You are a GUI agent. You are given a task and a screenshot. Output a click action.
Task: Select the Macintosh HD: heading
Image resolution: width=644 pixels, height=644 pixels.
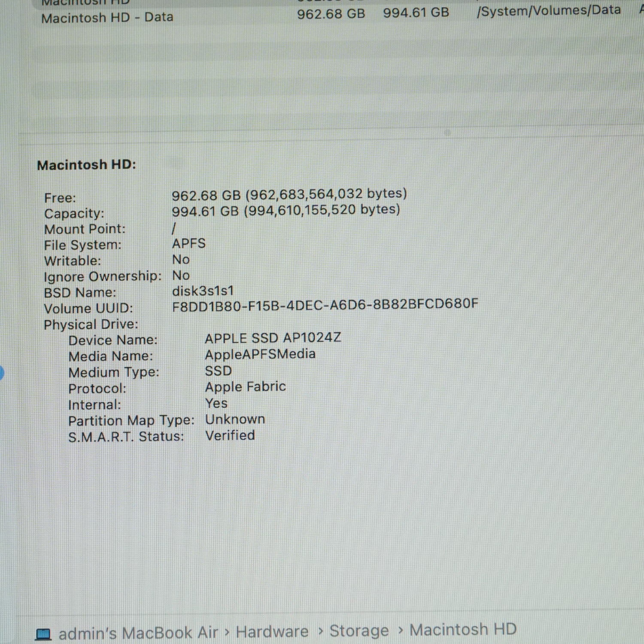(87, 165)
